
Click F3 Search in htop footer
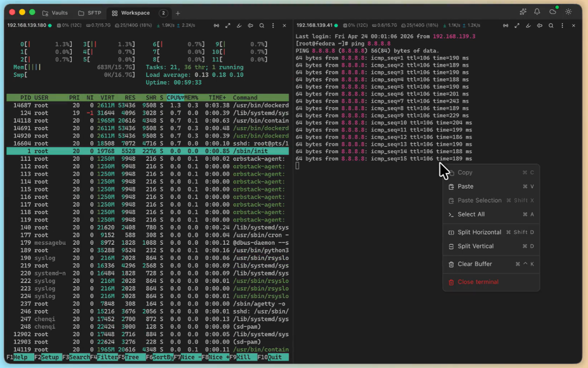(76, 357)
